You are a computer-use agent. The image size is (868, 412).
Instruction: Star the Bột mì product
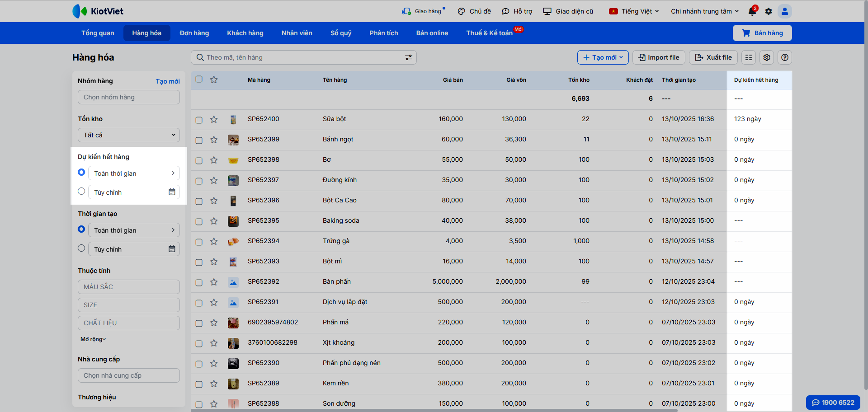214,262
